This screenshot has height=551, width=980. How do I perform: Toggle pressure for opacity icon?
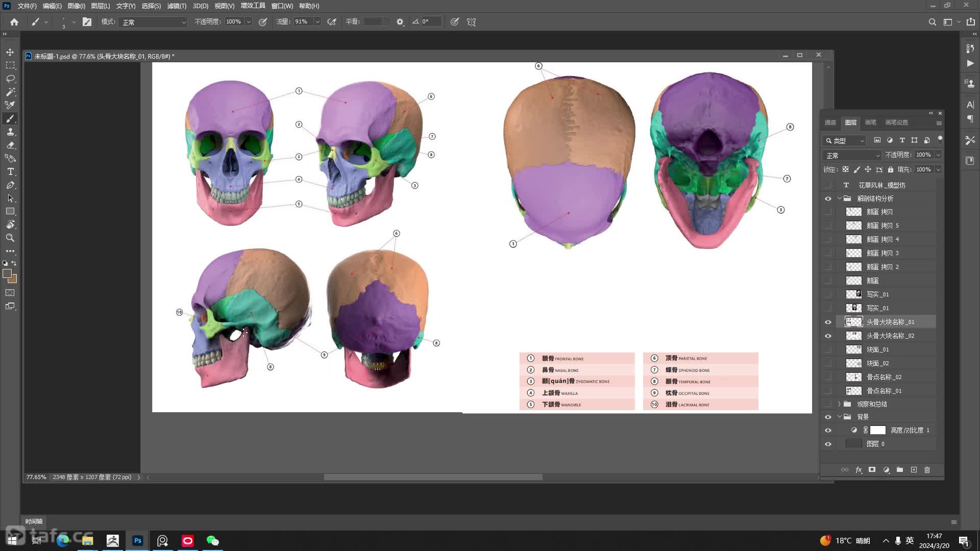(263, 22)
